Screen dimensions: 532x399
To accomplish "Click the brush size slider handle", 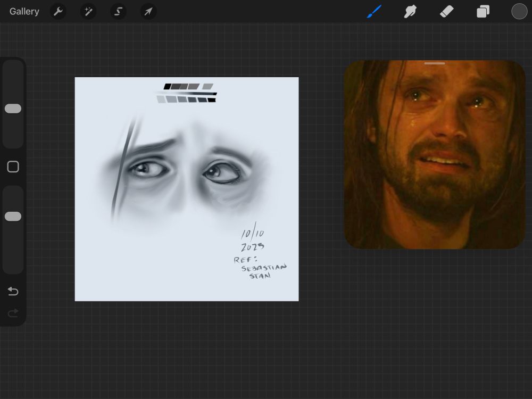I will pyautogui.click(x=13, y=109).
